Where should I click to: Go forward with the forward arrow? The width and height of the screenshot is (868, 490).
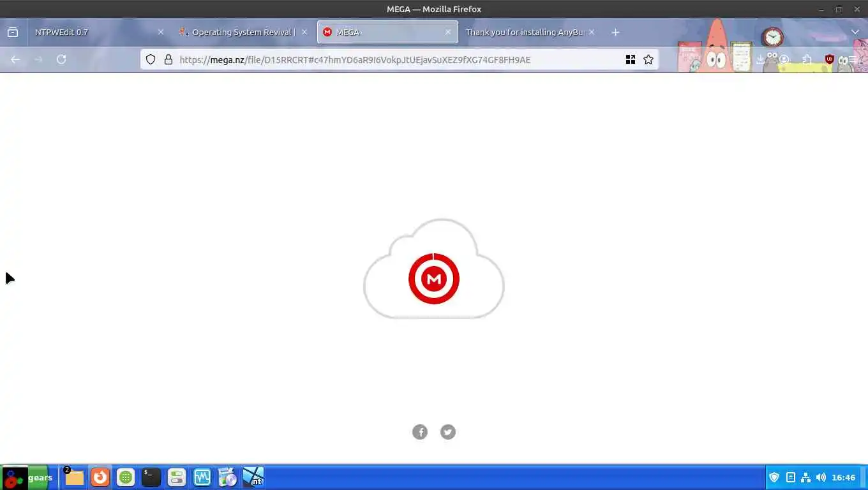pos(38,59)
